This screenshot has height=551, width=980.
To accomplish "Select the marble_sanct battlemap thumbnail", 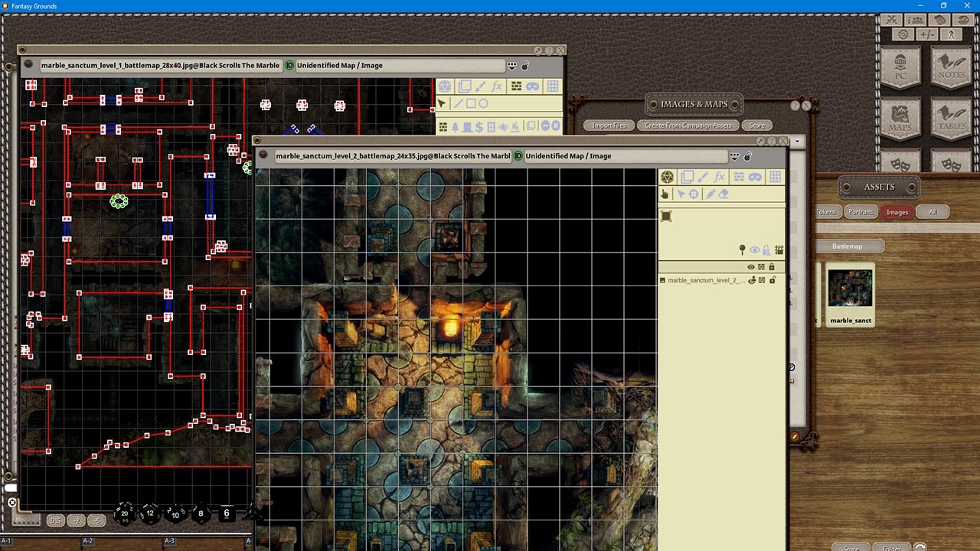I will (x=850, y=291).
